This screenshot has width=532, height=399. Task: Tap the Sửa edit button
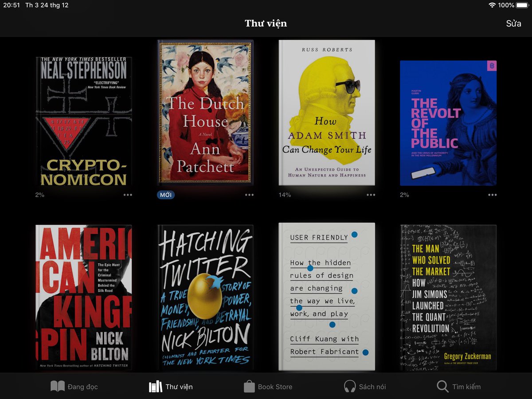pos(513,23)
